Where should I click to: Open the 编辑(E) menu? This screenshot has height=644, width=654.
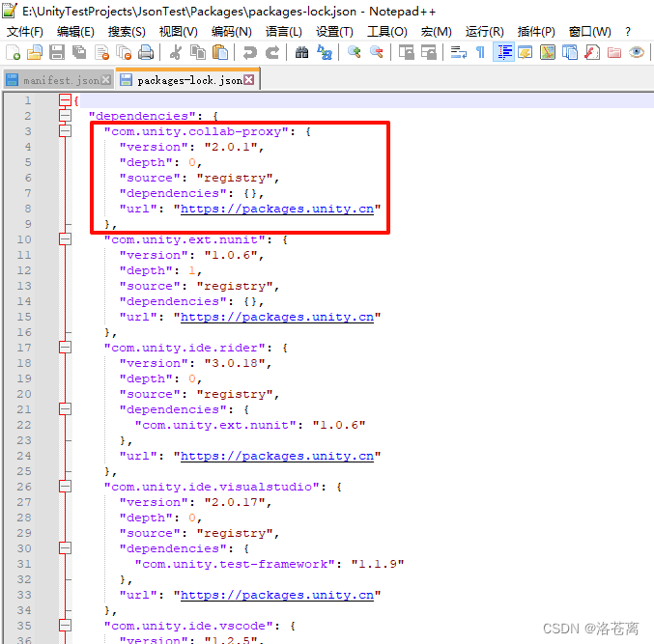75,32
